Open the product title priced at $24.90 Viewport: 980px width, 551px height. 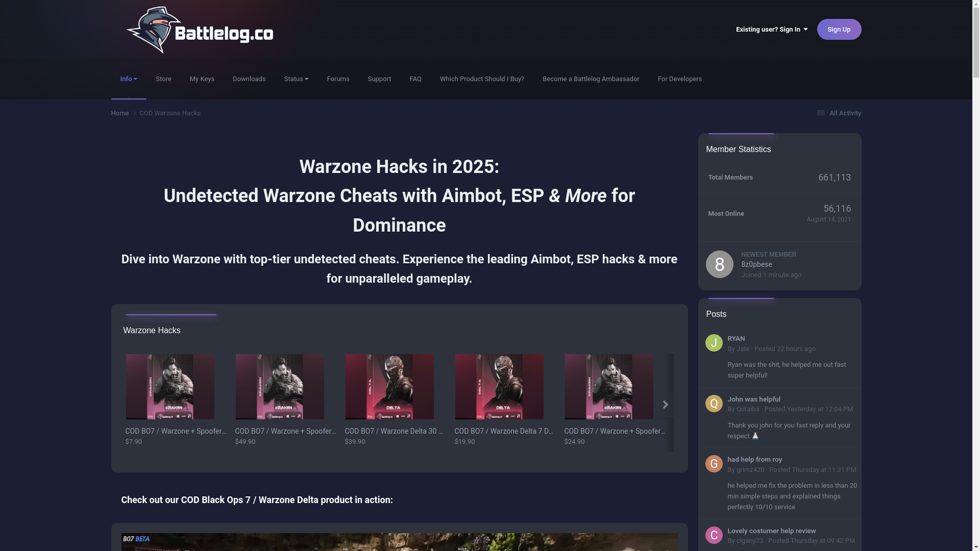point(615,432)
